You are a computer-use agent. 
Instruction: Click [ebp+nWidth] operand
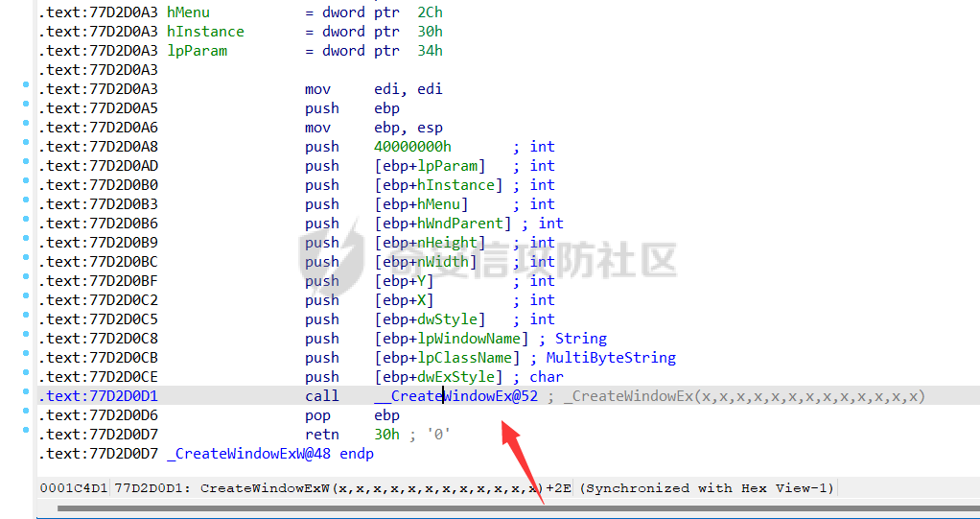pos(426,262)
